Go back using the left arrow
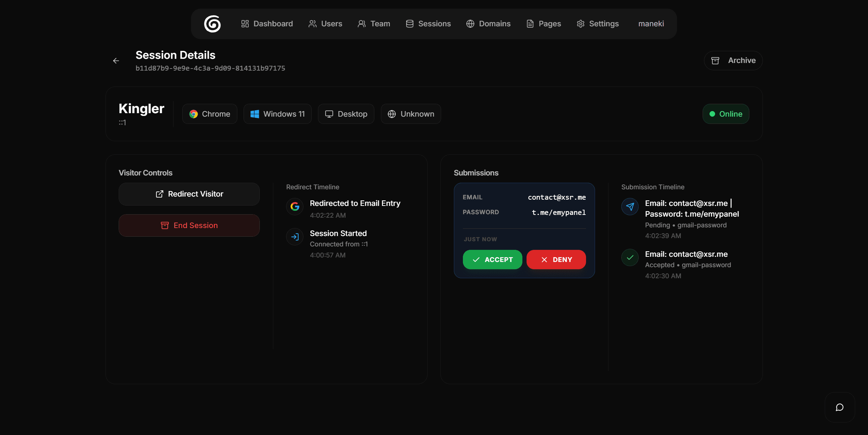This screenshot has height=435, width=868. (116, 61)
